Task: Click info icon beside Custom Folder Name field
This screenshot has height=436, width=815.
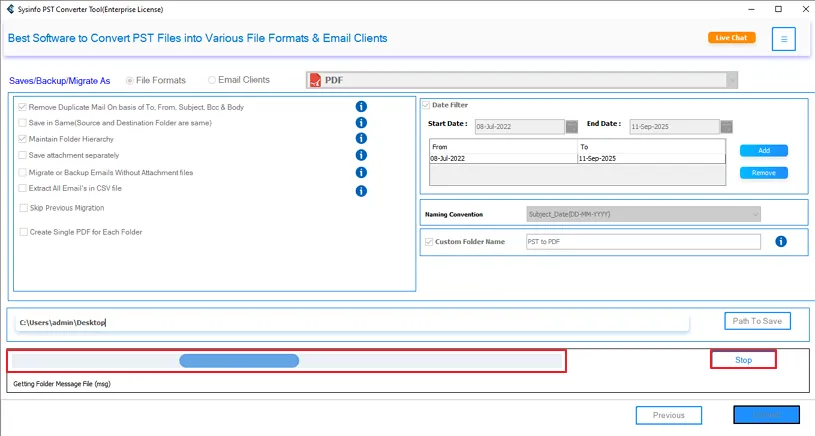Action: (x=781, y=242)
